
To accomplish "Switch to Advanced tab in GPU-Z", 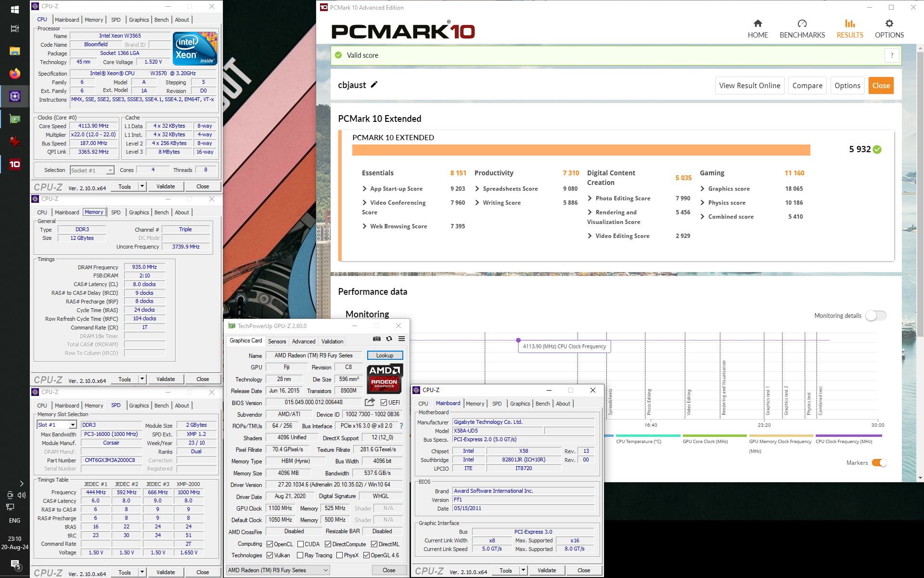I will 304,342.
